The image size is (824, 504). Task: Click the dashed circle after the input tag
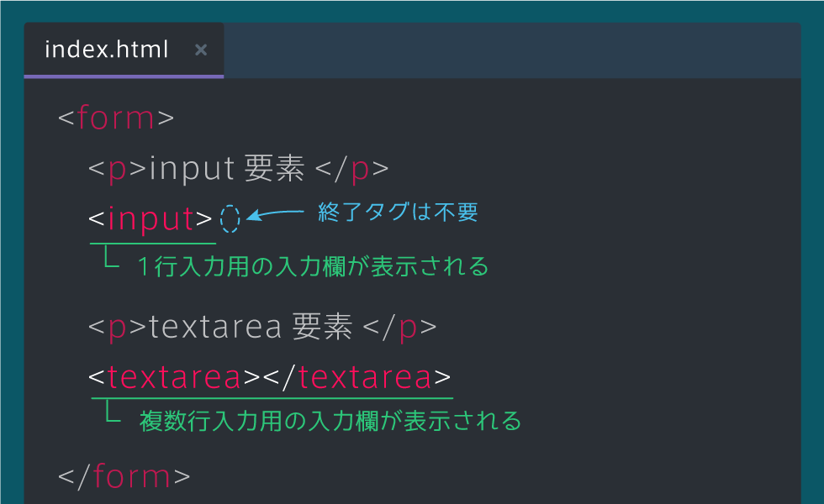(230, 218)
